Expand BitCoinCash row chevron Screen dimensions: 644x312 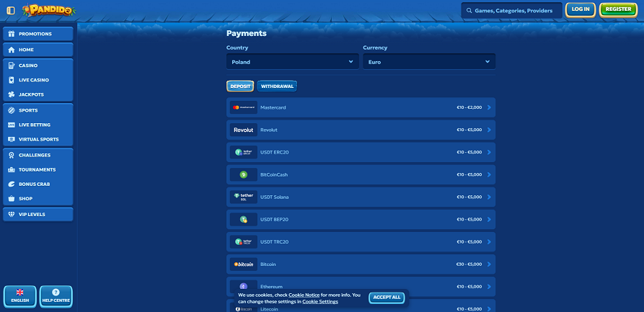pyautogui.click(x=489, y=174)
